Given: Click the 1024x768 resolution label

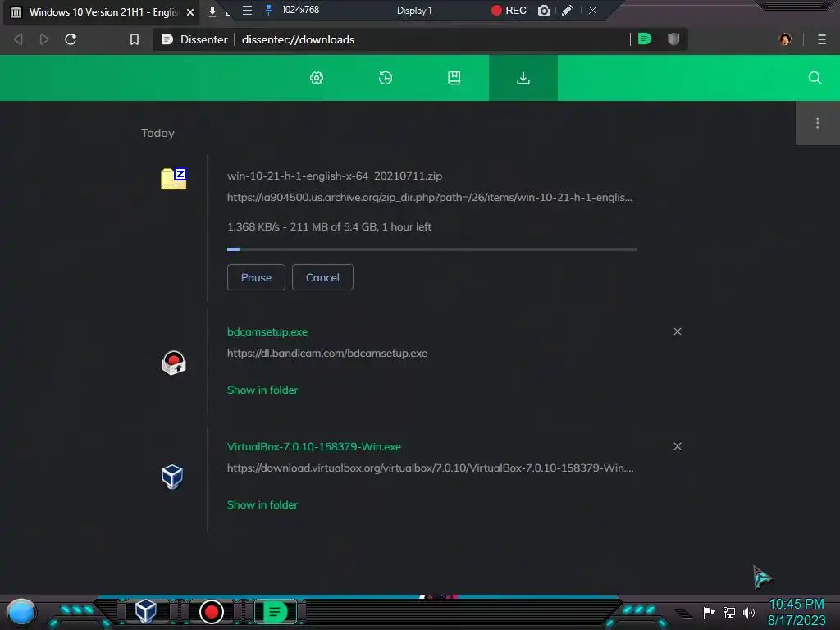Looking at the screenshot, I should tap(300, 10).
